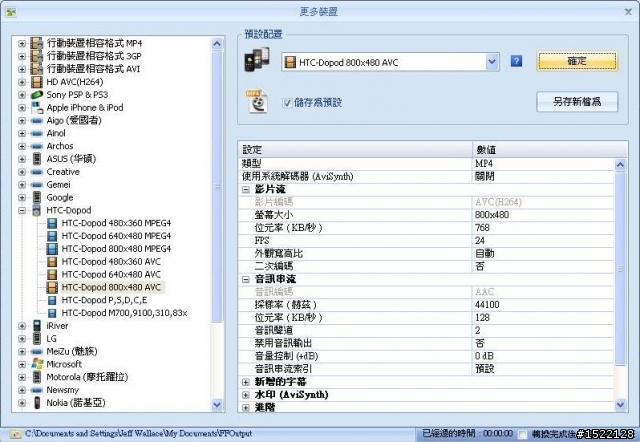
Task: Click the Motorola phone icon
Action: pyautogui.click(x=37, y=377)
